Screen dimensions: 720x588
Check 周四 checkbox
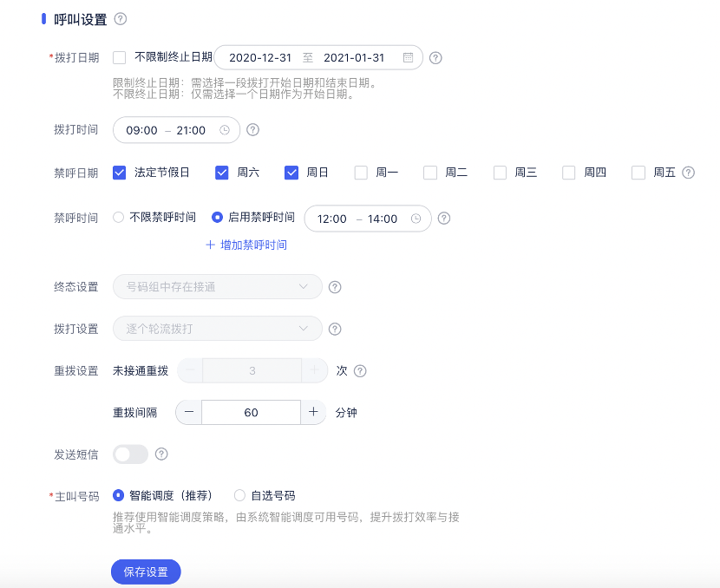569,173
